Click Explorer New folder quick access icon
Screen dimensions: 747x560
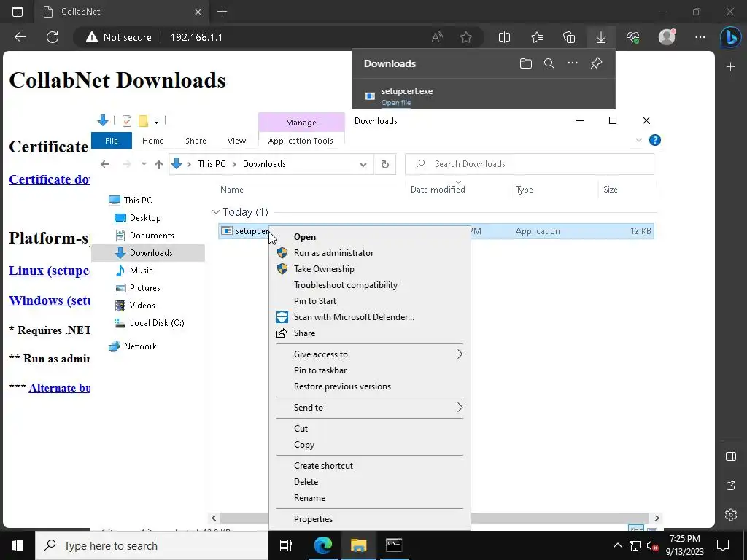(x=143, y=121)
